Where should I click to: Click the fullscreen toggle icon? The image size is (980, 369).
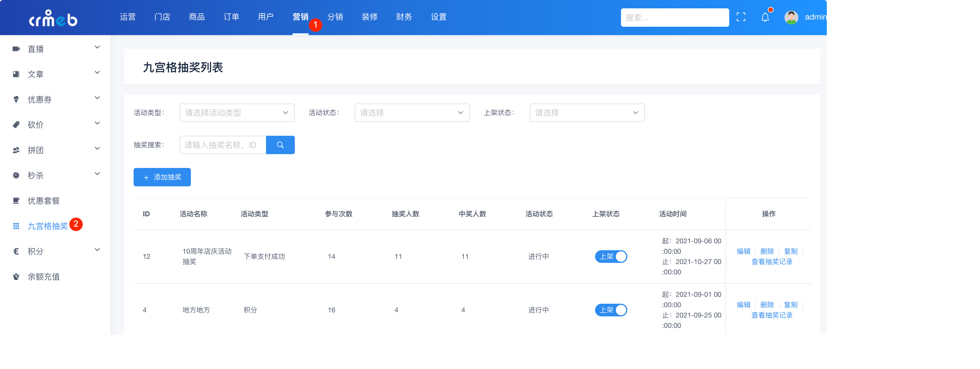[x=741, y=17]
